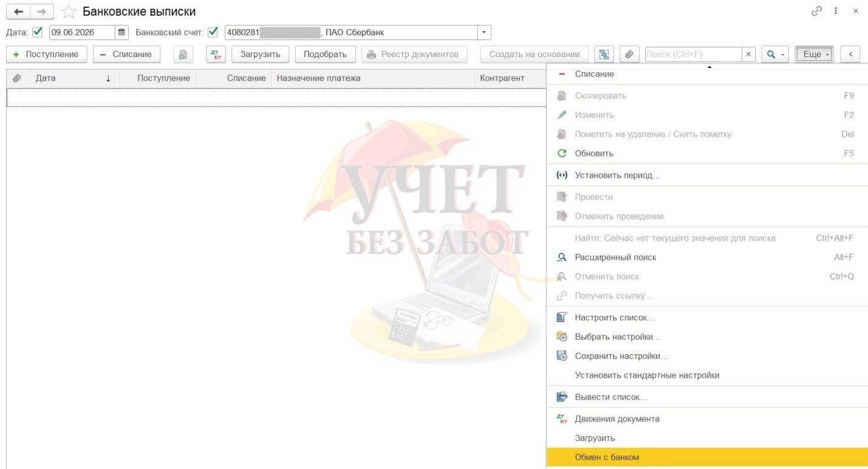868x469 pixels.
Task: Click the Загрузить toolbar button
Action: point(261,54)
